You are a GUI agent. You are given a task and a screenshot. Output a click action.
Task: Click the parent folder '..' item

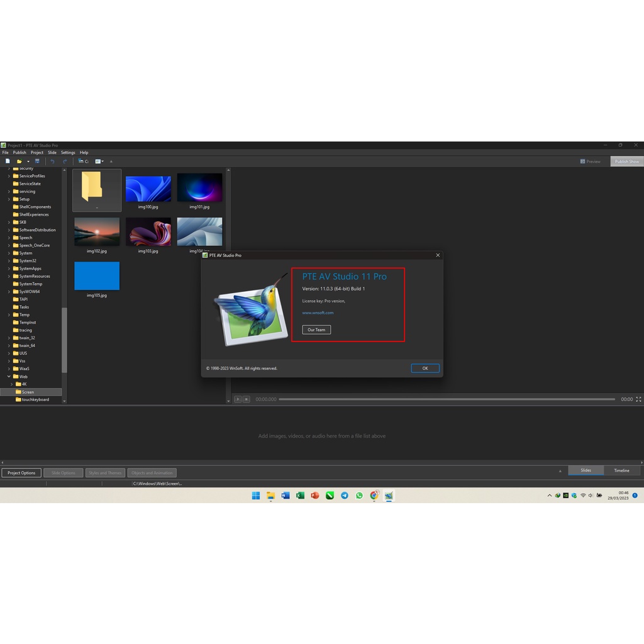click(97, 191)
